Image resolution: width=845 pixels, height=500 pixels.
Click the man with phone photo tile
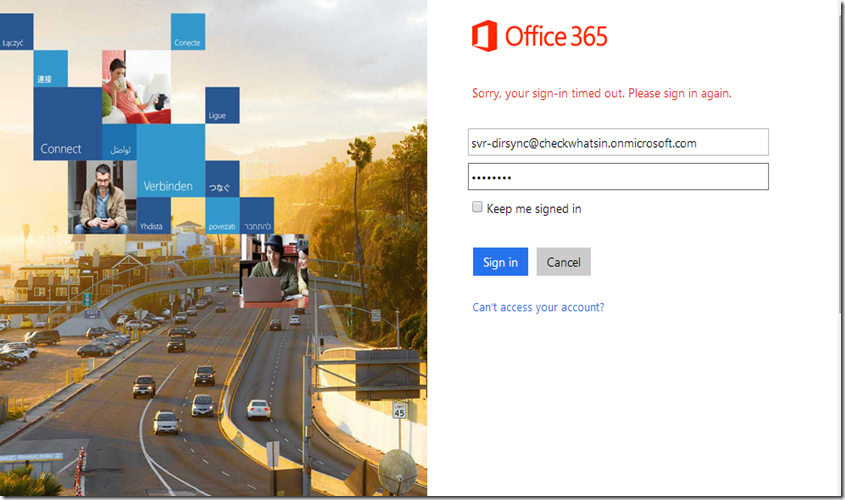pos(102,197)
